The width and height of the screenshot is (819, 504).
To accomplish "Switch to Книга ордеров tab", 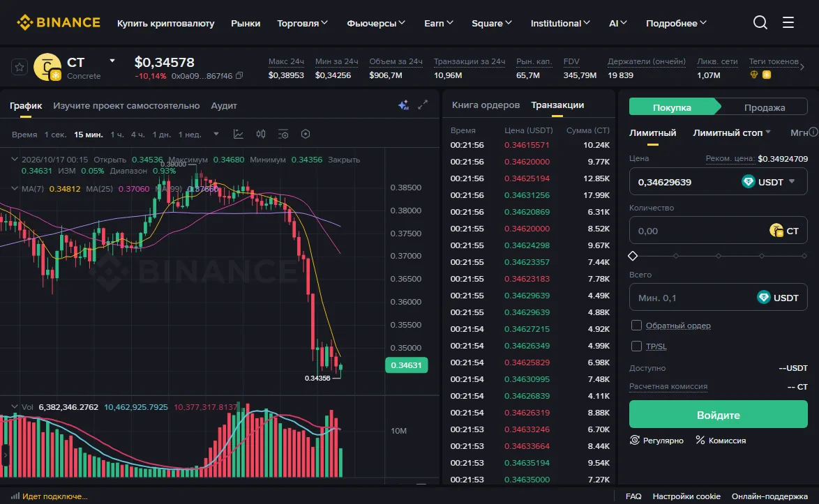I will click(x=486, y=105).
